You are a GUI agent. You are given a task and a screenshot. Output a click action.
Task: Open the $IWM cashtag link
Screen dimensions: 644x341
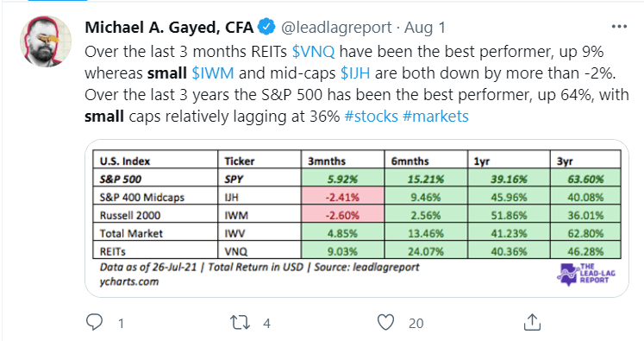click(213, 73)
